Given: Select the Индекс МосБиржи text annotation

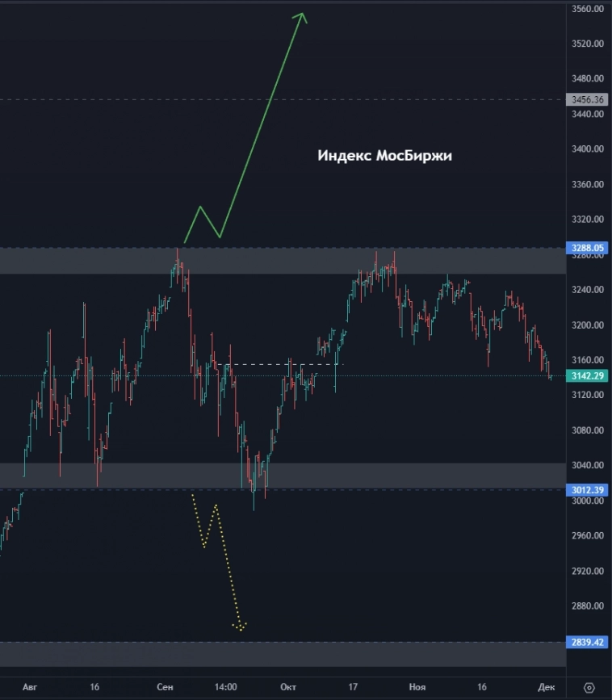Looking at the screenshot, I should (x=384, y=157).
